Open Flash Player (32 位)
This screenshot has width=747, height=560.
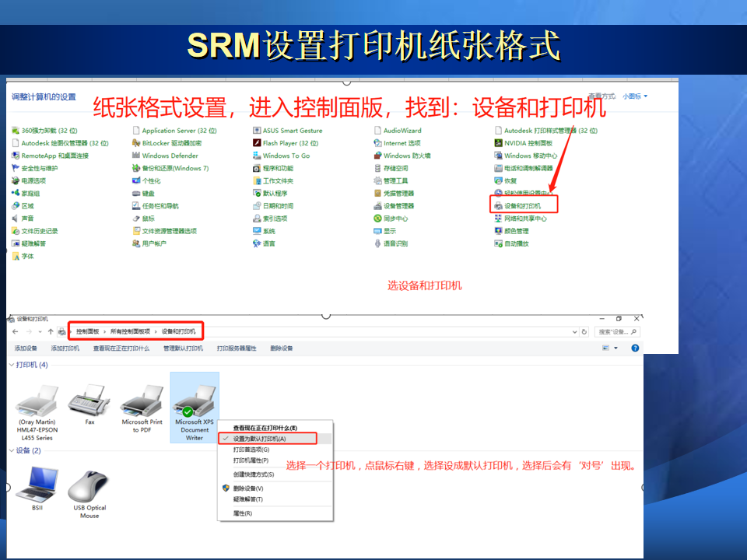[x=286, y=143]
